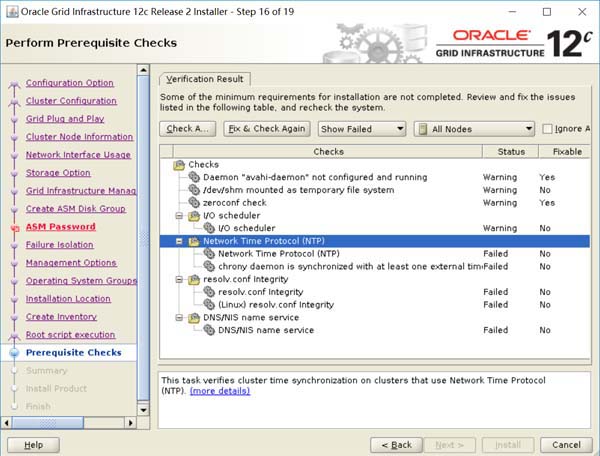Screen dimensions: 600x456
Task: Click the Help button
Action: point(33,445)
